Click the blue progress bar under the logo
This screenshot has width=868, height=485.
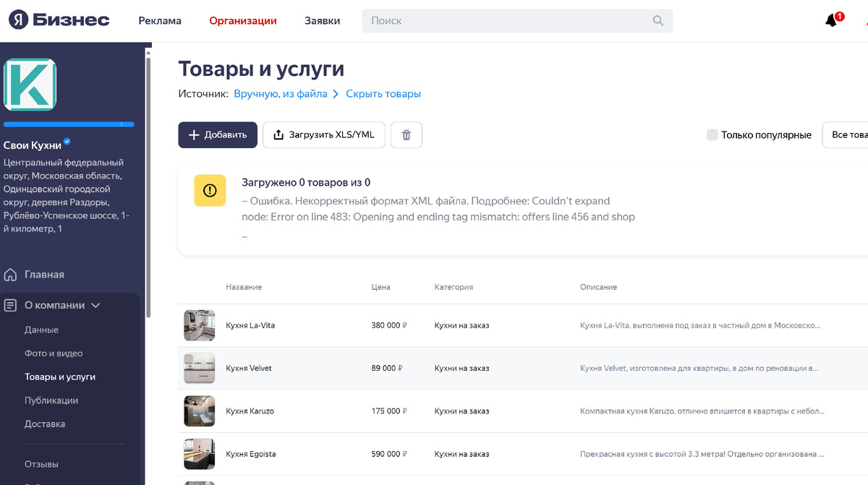[69, 124]
